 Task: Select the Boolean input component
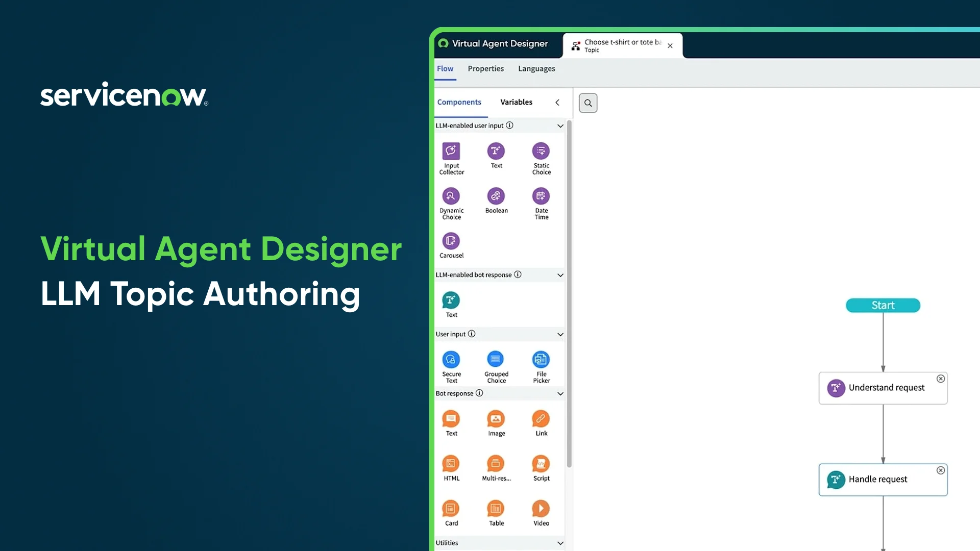pos(496,196)
